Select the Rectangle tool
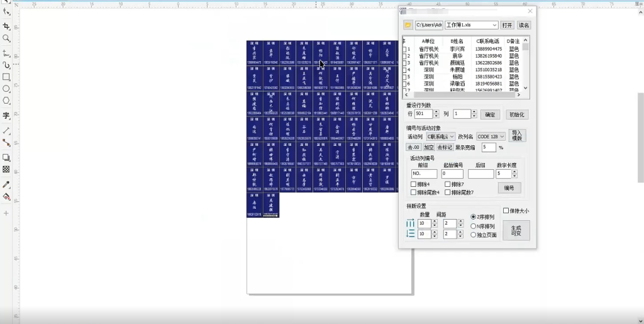The height and width of the screenshot is (324, 644). click(x=6, y=77)
